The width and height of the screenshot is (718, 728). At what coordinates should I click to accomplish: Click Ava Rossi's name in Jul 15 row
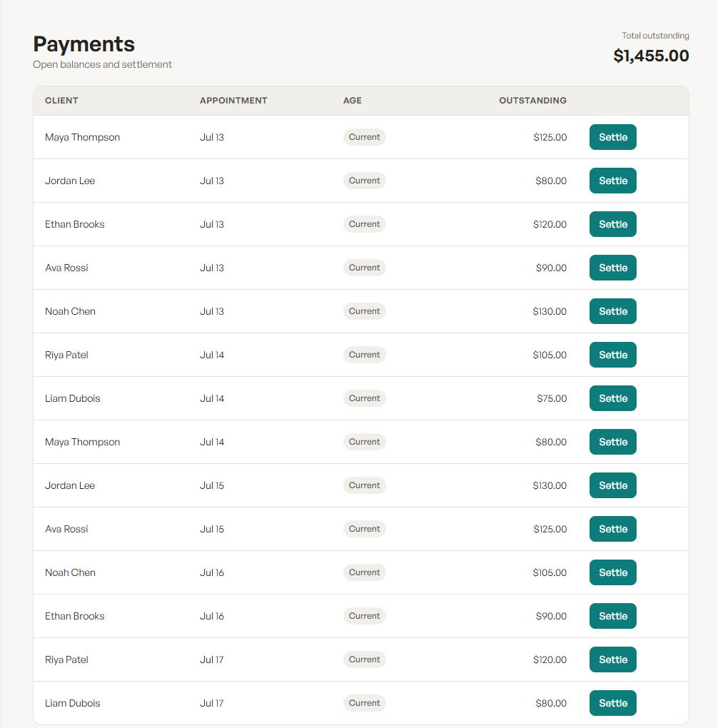pyautogui.click(x=66, y=529)
